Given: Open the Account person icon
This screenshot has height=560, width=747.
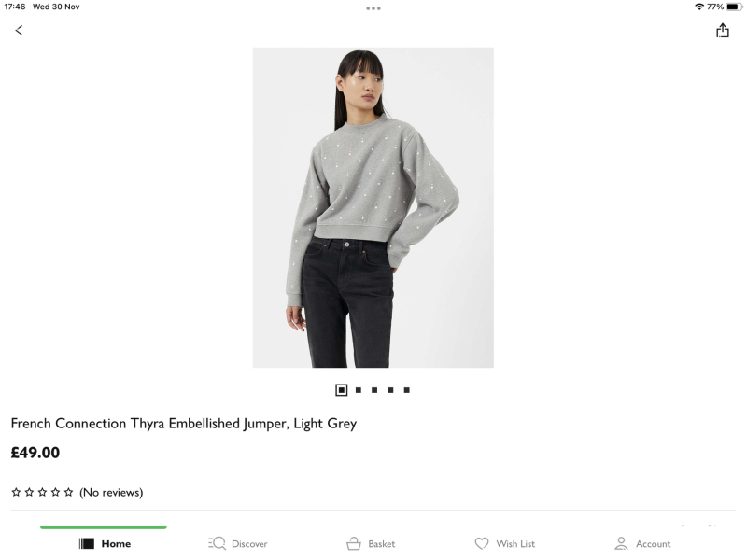Looking at the screenshot, I should point(621,543).
